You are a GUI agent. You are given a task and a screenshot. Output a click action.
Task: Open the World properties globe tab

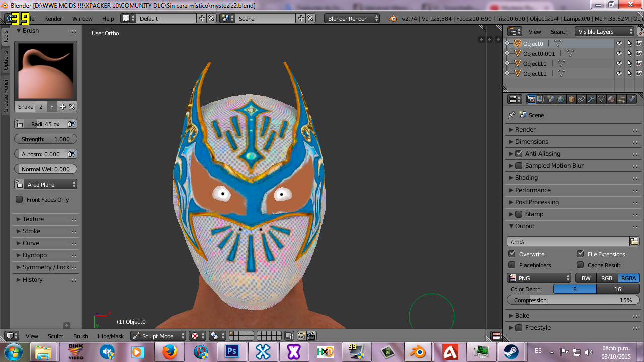(x=561, y=99)
